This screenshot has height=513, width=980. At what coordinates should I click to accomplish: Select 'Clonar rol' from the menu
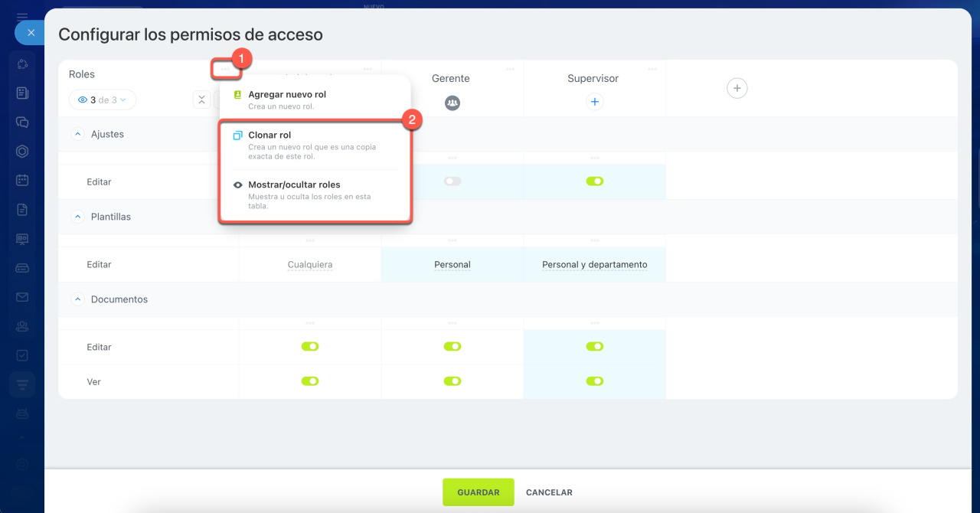(x=269, y=136)
